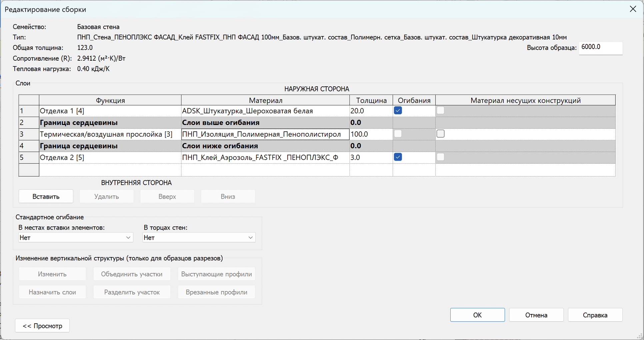Image resolution: width=644 pixels, height=340 pixels.
Task: Open the 'В торцах стен' dropdown
Action: (x=199, y=238)
